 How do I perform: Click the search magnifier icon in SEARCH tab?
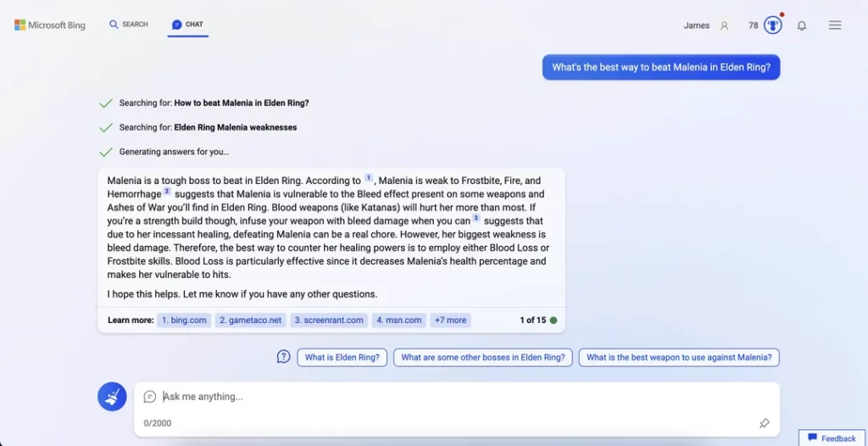[114, 25]
